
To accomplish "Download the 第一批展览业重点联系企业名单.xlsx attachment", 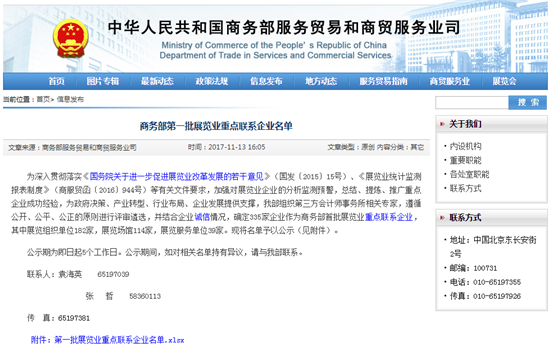I will point(107,340).
